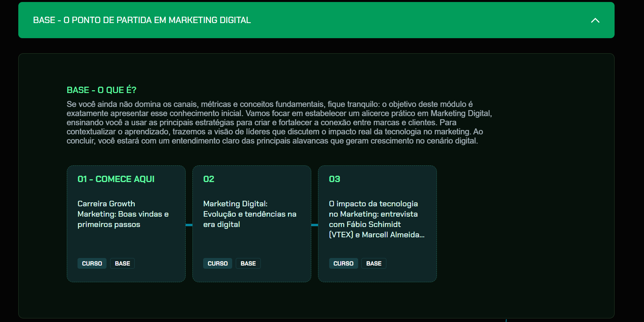Click the 'BASE - O PONTO DE PARTIDA EM MARKETING DIGITAL' header
The width and height of the screenshot is (644, 322).
coord(316,20)
